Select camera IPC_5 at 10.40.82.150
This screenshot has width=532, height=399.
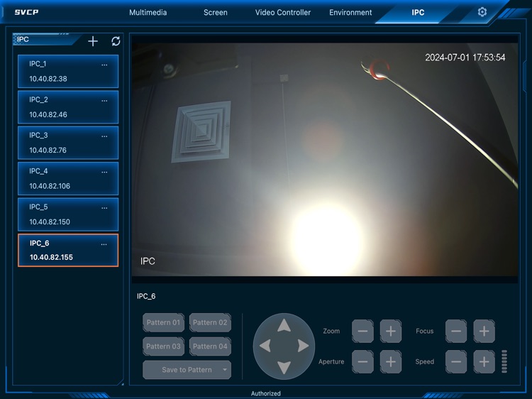[x=68, y=214]
